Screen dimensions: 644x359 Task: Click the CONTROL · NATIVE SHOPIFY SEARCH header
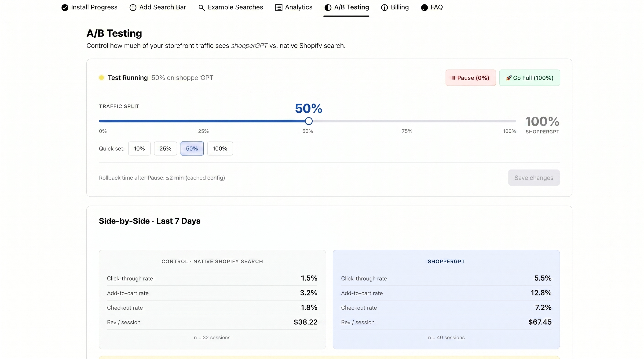[212, 261]
